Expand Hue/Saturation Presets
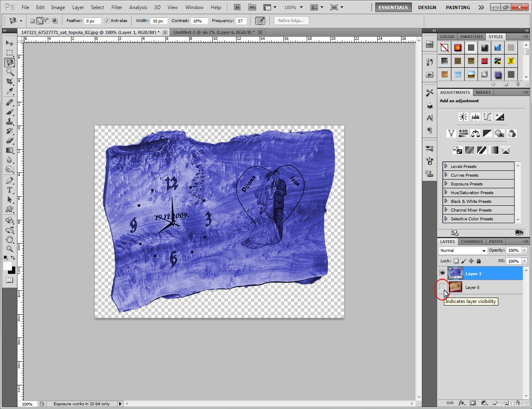Image resolution: width=532 pixels, height=409 pixels. [446, 192]
